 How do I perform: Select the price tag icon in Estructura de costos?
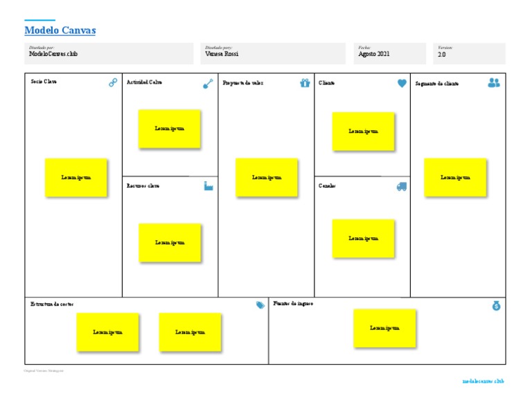tap(260, 305)
